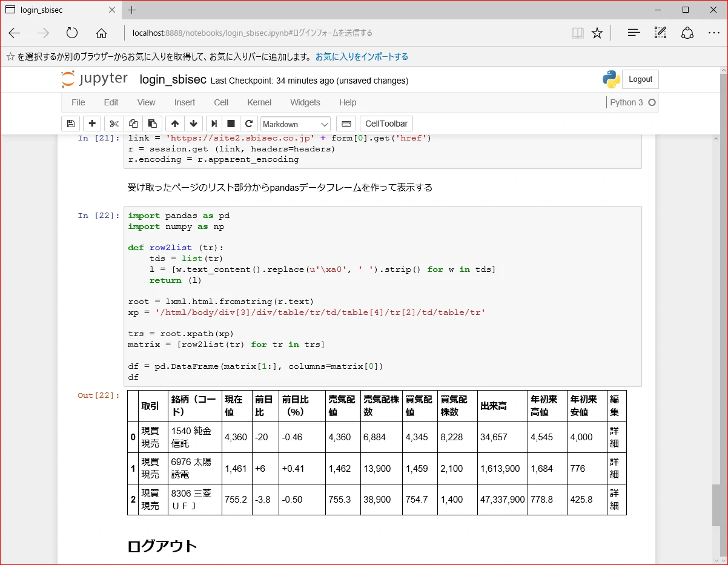Interrupt kernel with stop icon

pyautogui.click(x=231, y=124)
